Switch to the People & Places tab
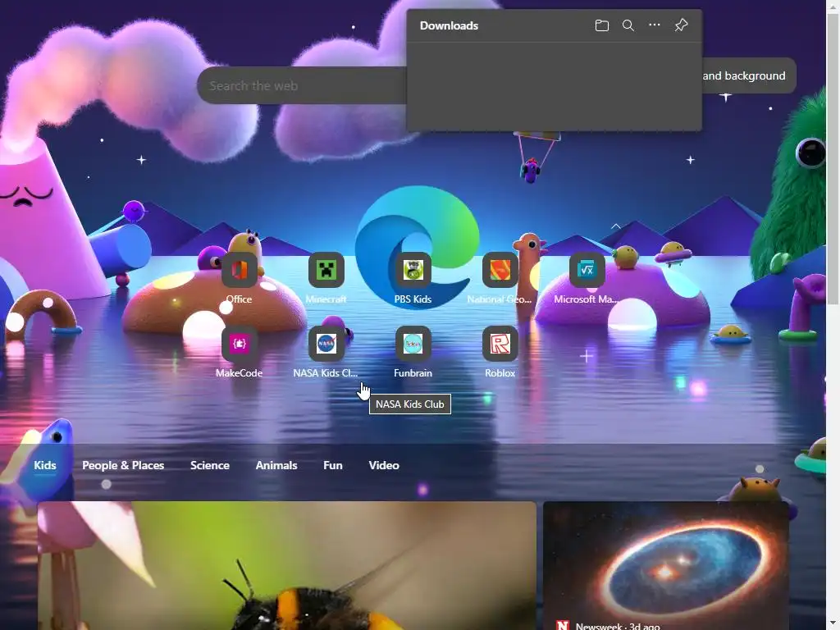 tap(123, 465)
